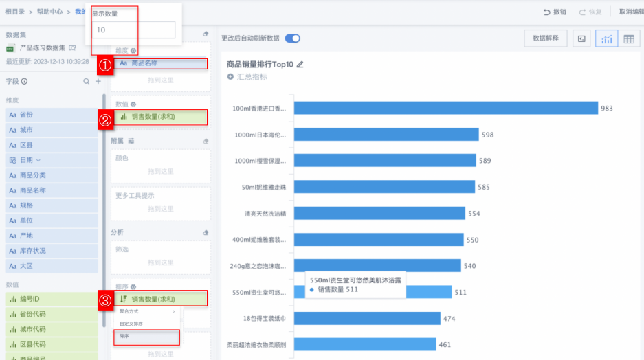Switch to table view icon
This screenshot has width=644, height=360.
click(628, 39)
